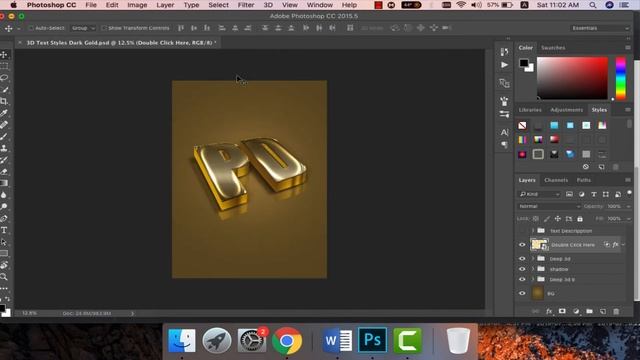Open the Character panel A icon
640x360 pixels.
click(x=504, y=132)
